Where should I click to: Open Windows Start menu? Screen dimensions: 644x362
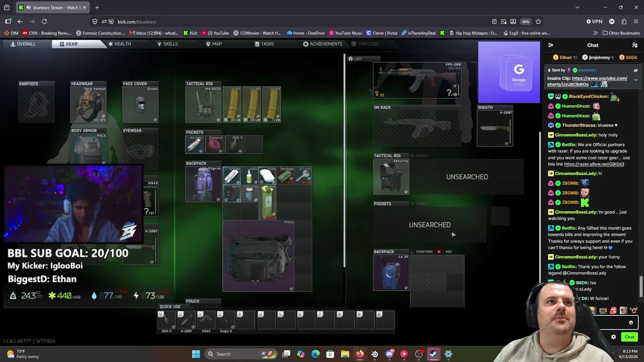[196, 354]
